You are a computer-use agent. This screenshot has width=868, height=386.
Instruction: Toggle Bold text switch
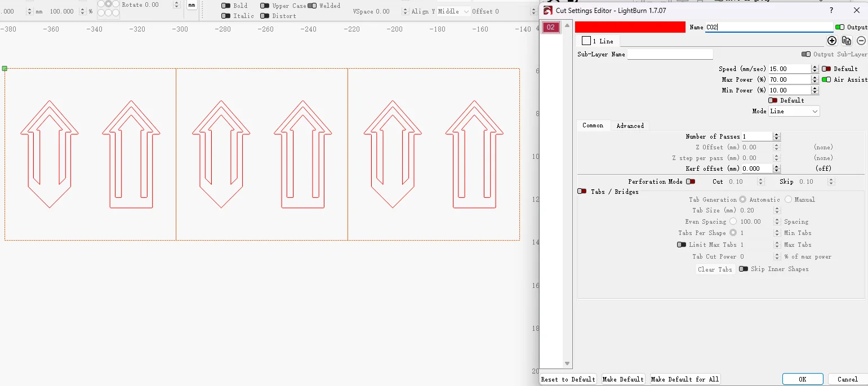pos(226,6)
